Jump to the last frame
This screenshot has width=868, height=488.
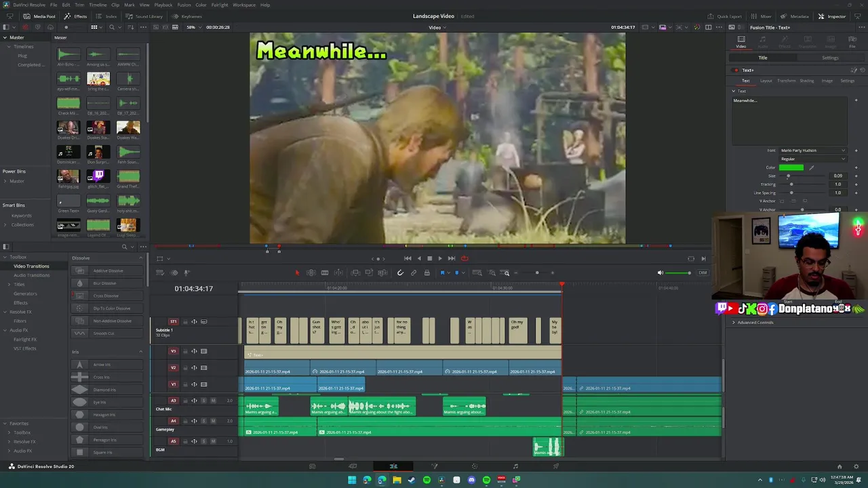[452, 258]
